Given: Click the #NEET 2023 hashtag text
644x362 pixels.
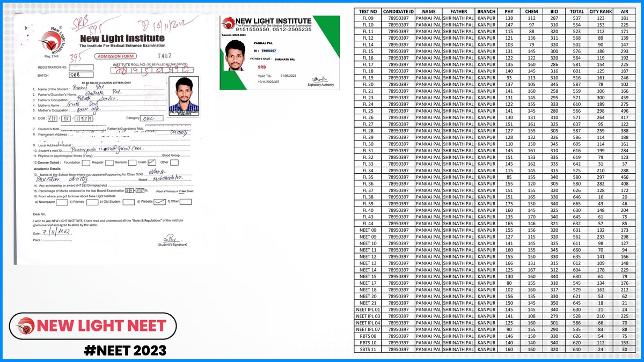Looking at the screenshot, I should (125, 350).
